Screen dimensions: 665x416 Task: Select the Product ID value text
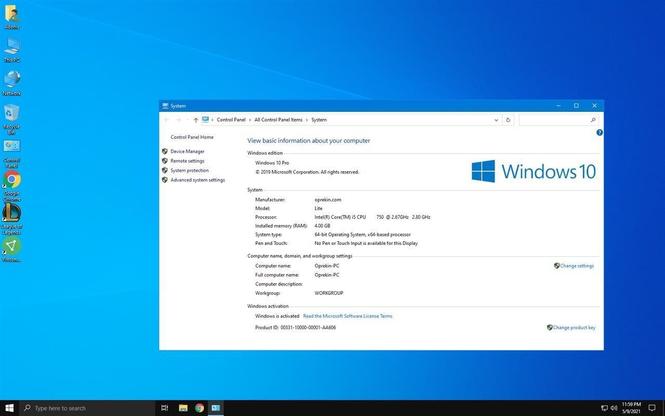point(308,327)
